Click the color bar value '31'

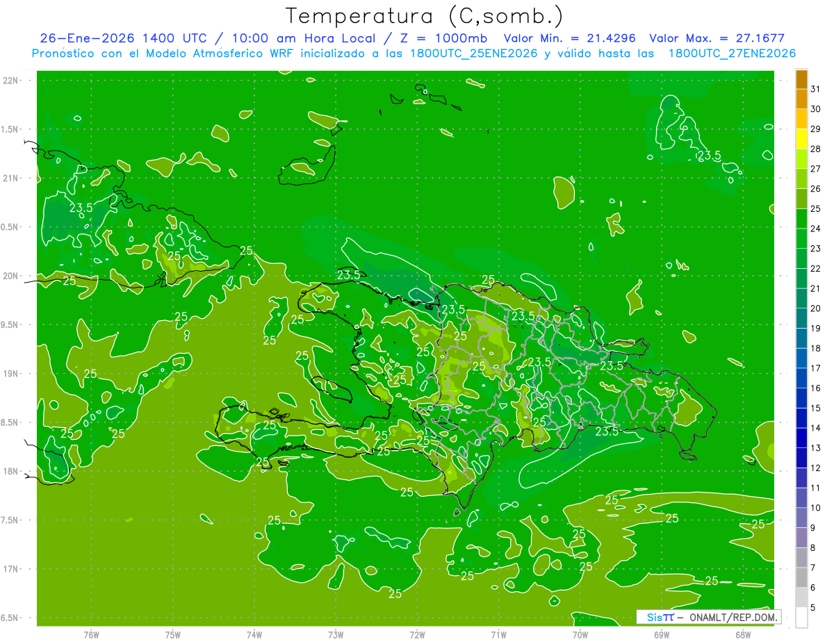816,89
